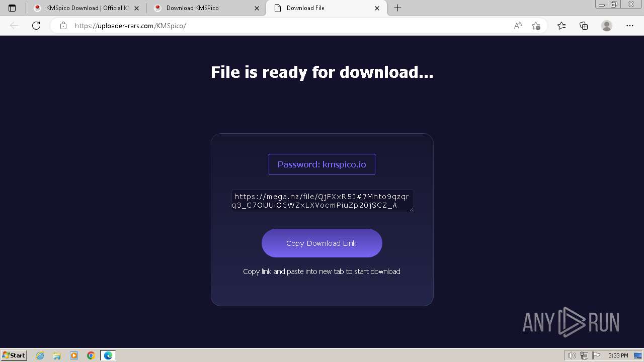Click File is ready for download heading
Image resolution: width=644 pixels, height=362 pixels.
(x=322, y=72)
